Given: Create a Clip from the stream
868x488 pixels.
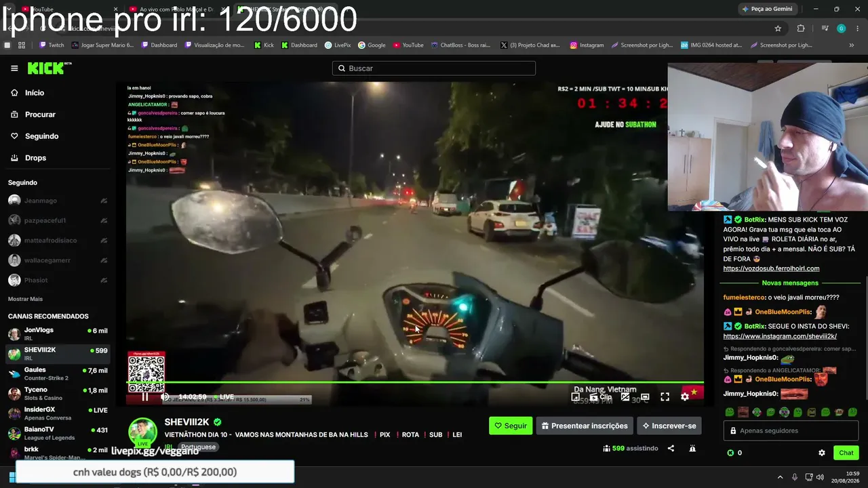Looking at the screenshot, I should click(601, 397).
